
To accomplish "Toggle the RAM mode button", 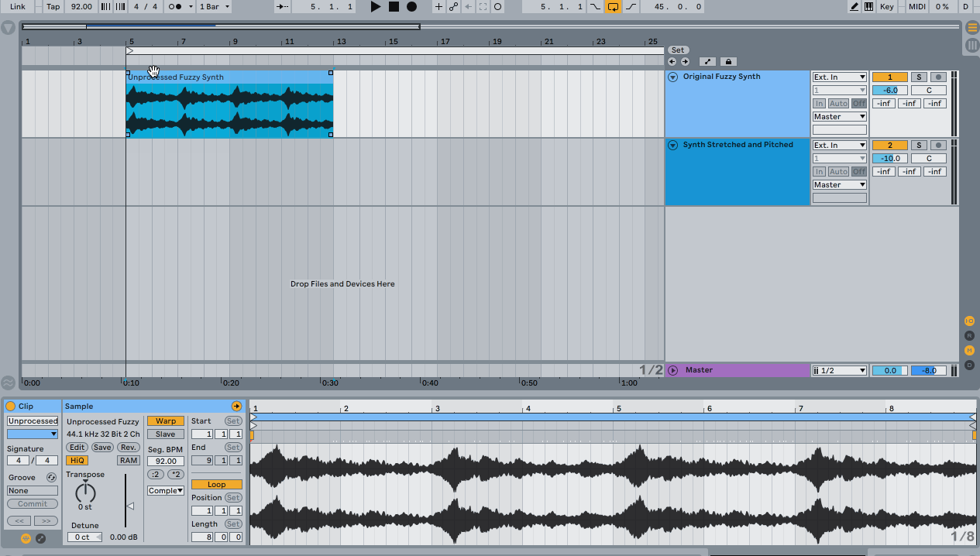I will [x=129, y=461].
